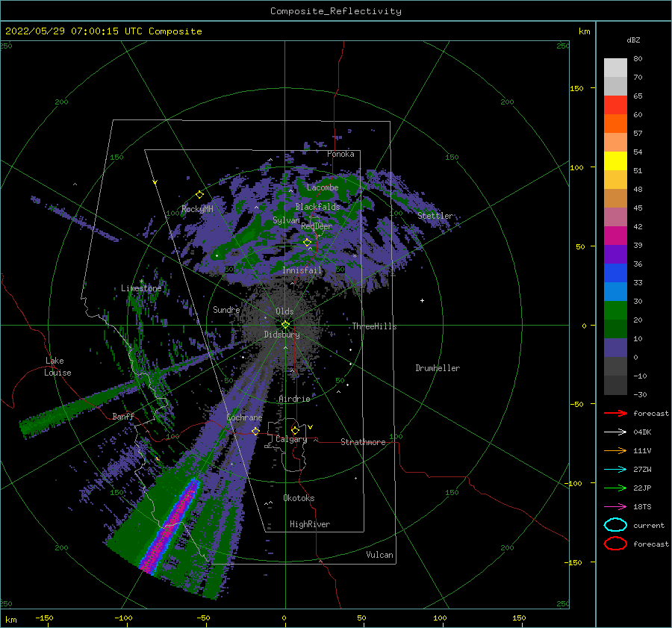
Task: Click the Calgary city label
Action: click(x=291, y=439)
